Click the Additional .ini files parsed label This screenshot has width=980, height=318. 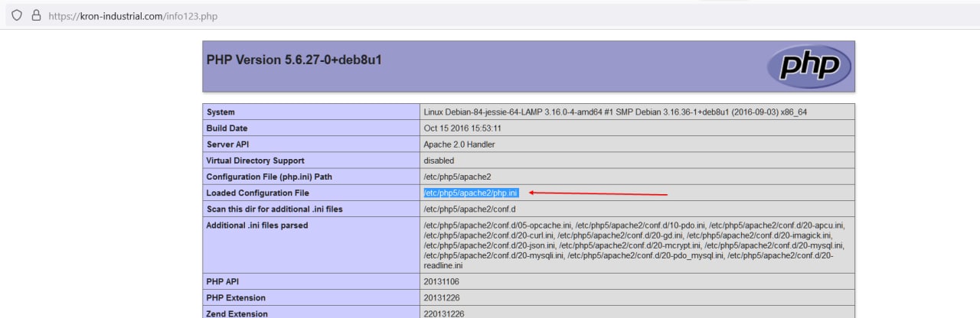click(256, 226)
